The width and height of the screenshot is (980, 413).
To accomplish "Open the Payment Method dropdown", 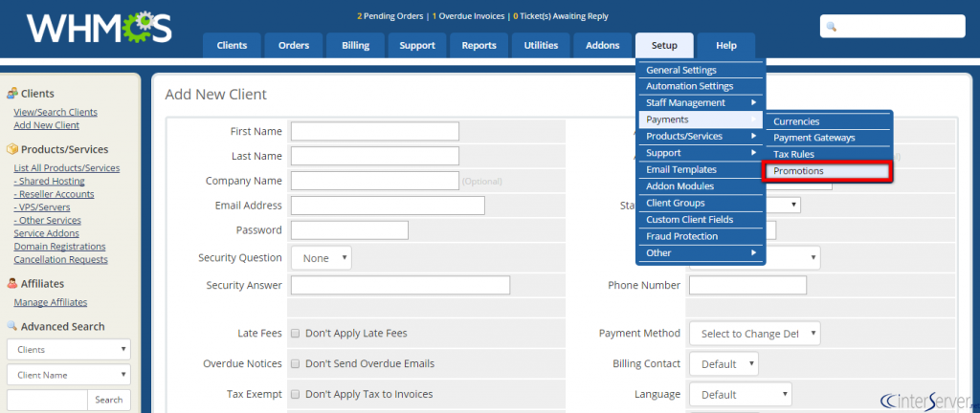I will 755,334.
